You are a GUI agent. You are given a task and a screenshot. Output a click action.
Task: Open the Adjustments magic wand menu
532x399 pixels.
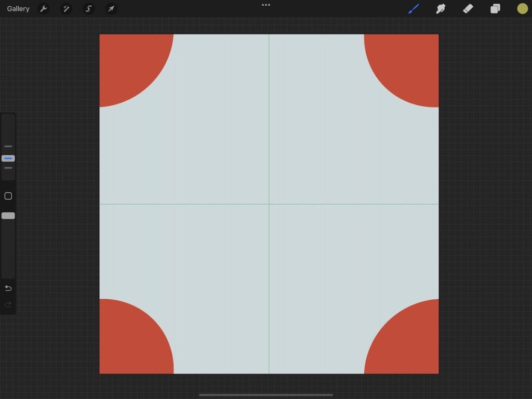(x=66, y=8)
